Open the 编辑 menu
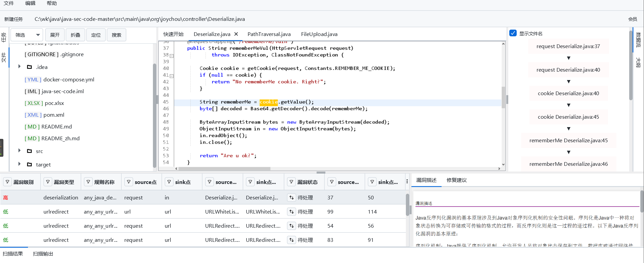This screenshot has width=644, height=263. pos(30,3)
